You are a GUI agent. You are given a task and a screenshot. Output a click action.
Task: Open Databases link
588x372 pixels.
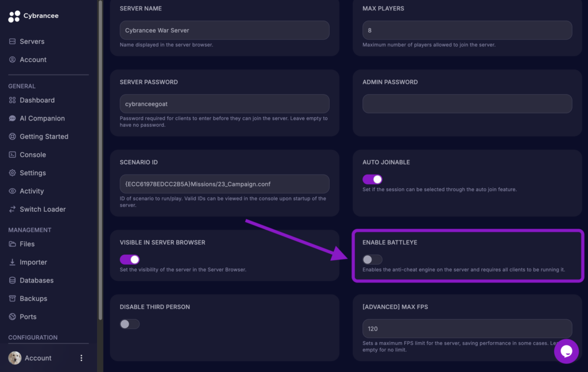(37, 280)
